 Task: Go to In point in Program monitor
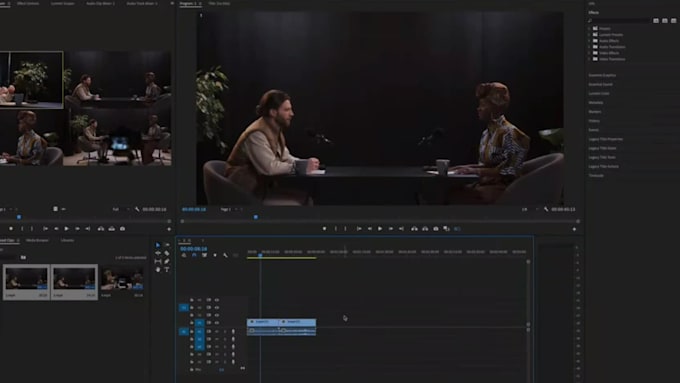tap(359, 229)
